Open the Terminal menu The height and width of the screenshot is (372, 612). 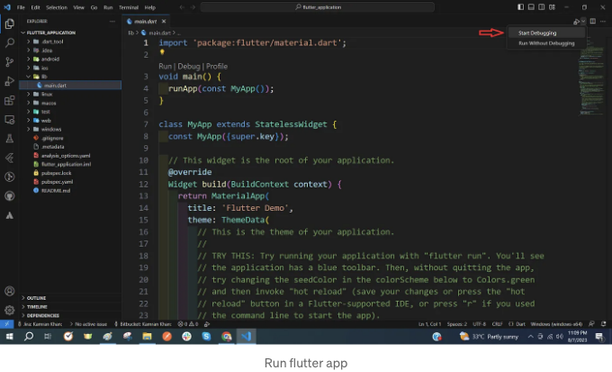(x=129, y=7)
